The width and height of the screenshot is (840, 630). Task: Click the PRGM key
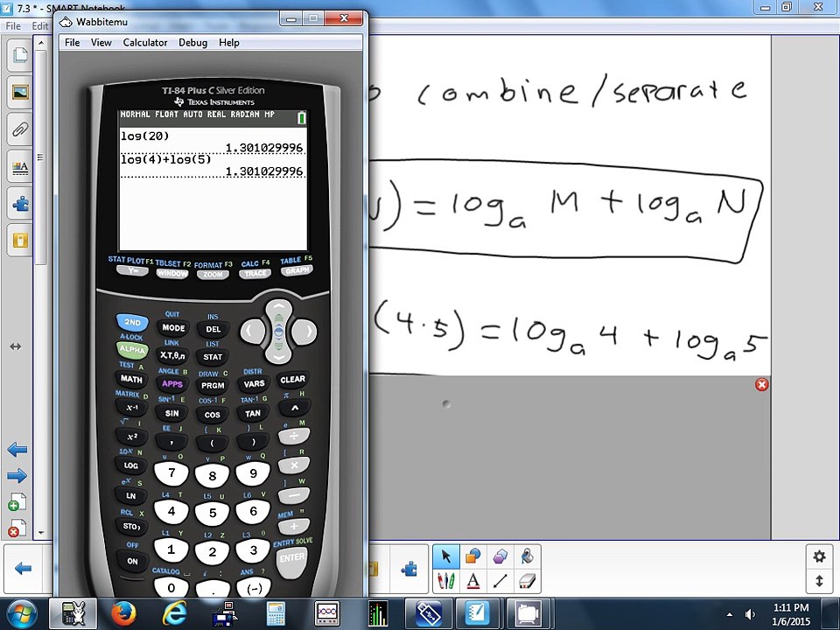point(213,385)
